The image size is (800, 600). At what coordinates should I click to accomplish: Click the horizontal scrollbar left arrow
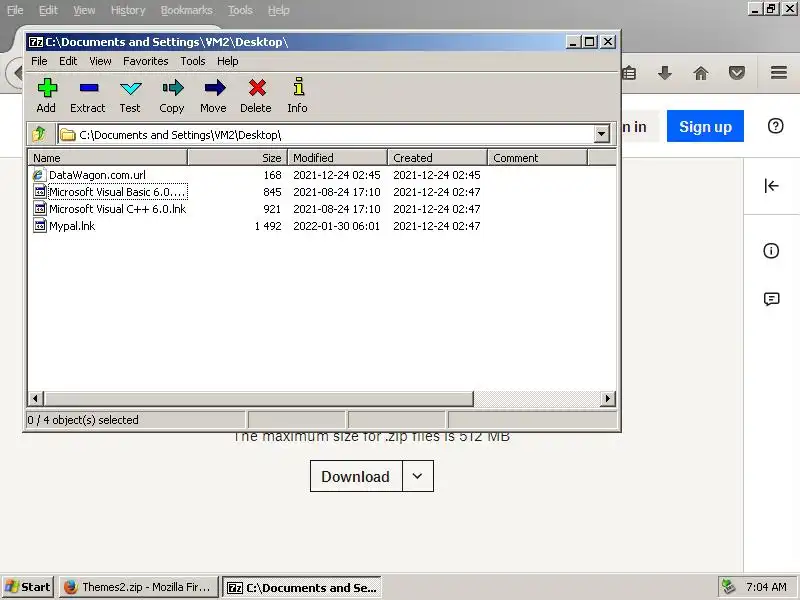35,398
